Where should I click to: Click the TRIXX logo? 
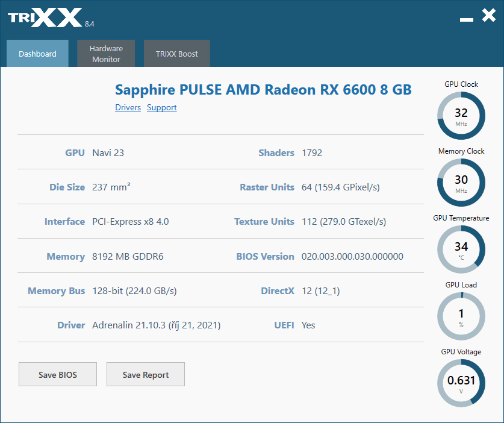(x=45, y=17)
